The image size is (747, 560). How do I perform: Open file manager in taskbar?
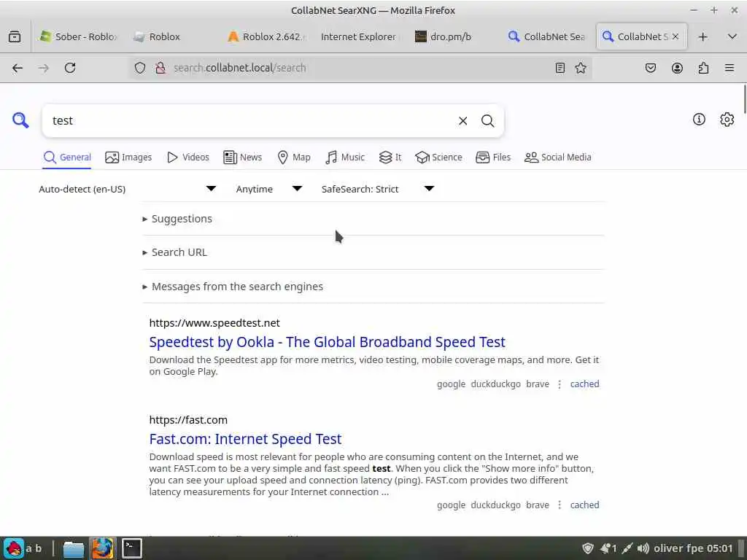[x=74, y=548]
